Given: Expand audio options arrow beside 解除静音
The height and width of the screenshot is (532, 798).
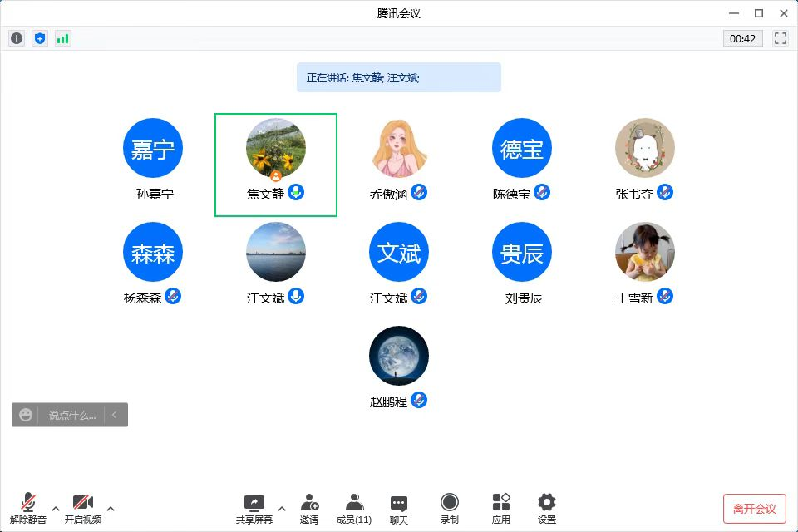Looking at the screenshot, I should pyautogui.click(x=56, y=508).
